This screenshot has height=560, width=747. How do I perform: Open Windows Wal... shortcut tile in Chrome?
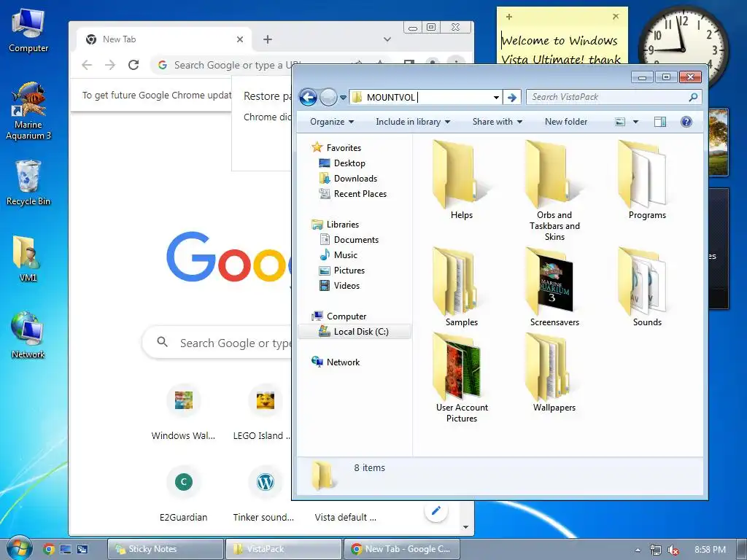tap(183, 413)
